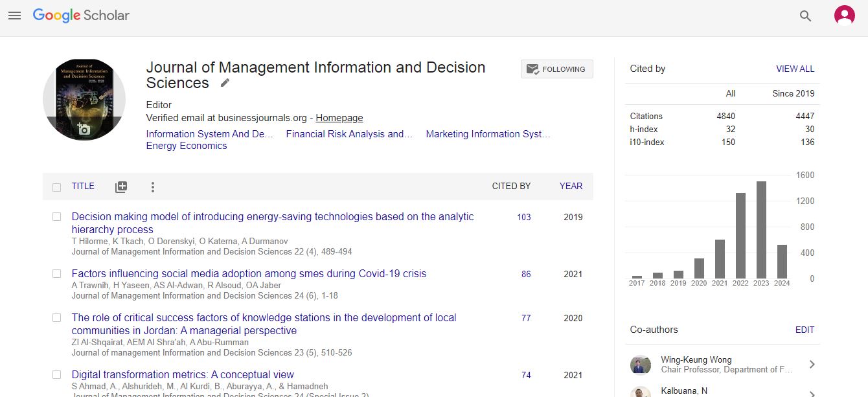Click the add articles plus icon
Screen dimensions: 868x397
click(121, 187)
